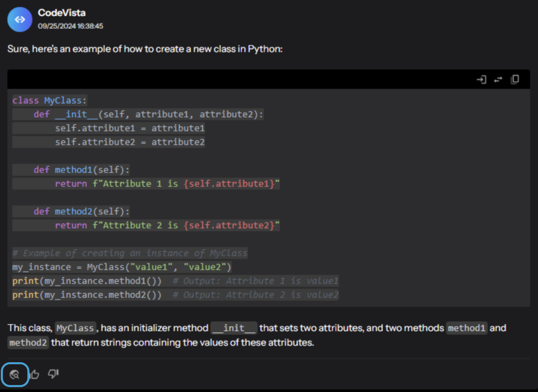Click the inline 'method2' code chip
Screen dimensions: 538x392
[x=28, y=343]
